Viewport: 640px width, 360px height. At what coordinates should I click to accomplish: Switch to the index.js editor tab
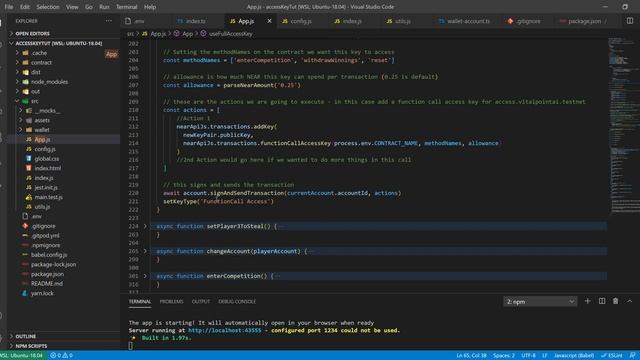tap(351, 21)
